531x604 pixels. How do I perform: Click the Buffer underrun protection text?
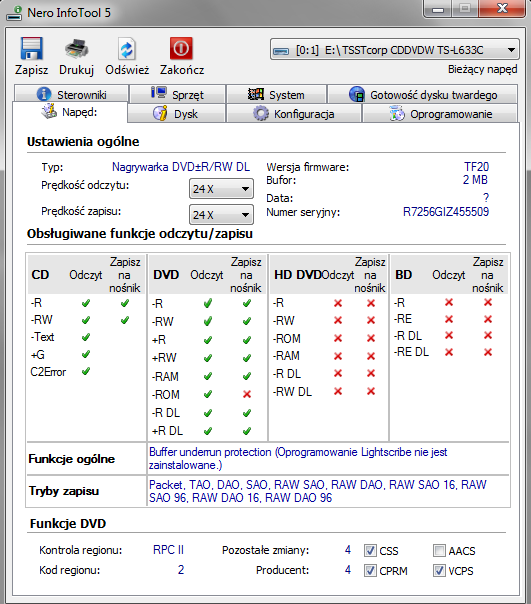298,458
